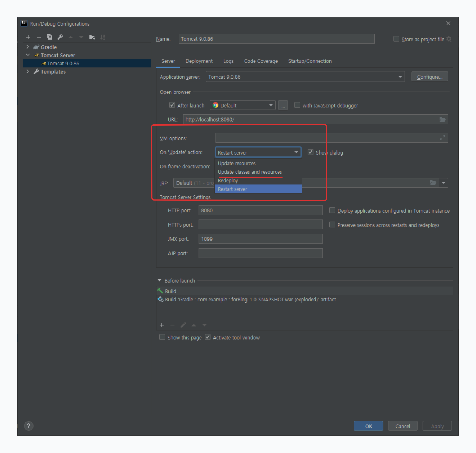Sort configurations alphabetically icon
The width and height of the screenshot is (476, 453).
pyautogui.click(x=103, y=37)
